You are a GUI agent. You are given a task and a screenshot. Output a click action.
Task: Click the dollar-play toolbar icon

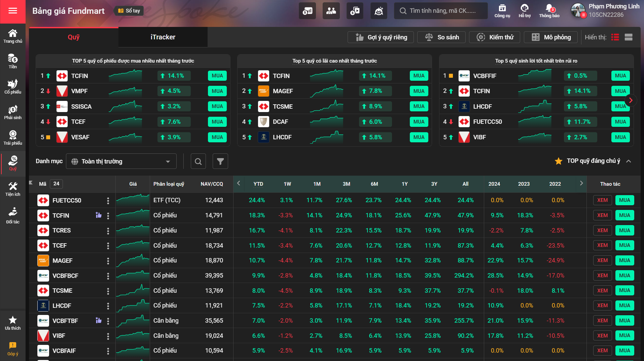(x=355, y=11)
